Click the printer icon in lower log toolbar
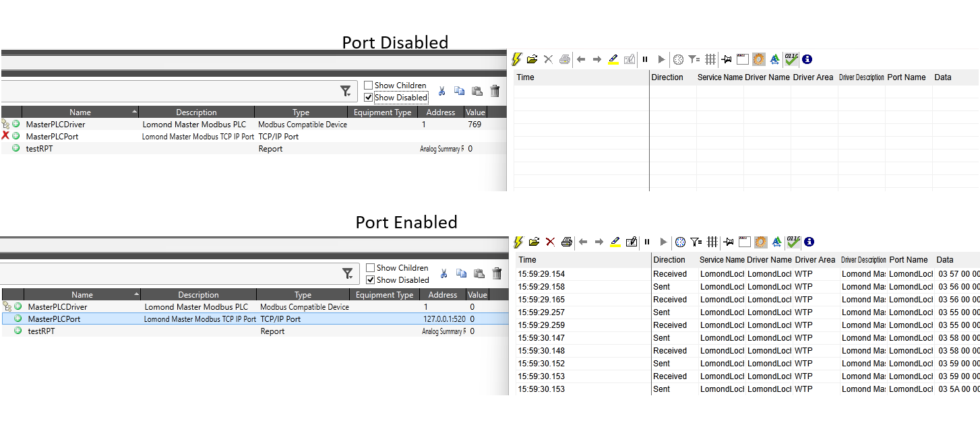The height and width of the screenshot is (433, 980). coord(566,242)
